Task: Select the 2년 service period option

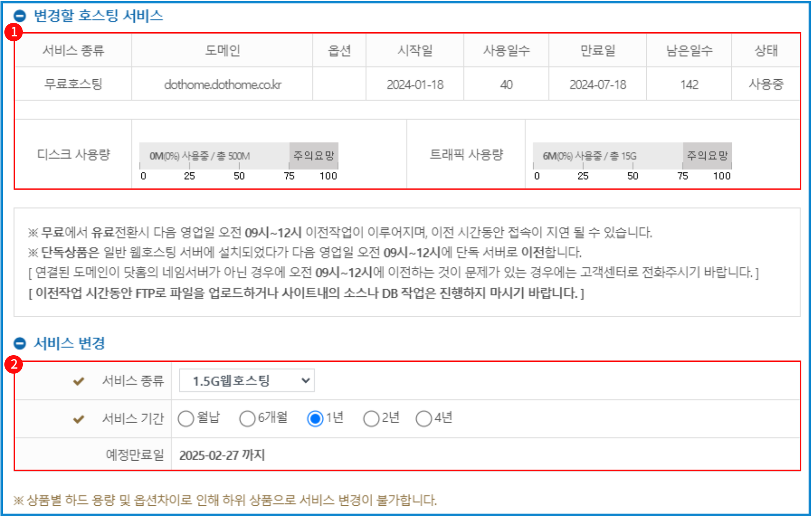Action: (371, 418)
